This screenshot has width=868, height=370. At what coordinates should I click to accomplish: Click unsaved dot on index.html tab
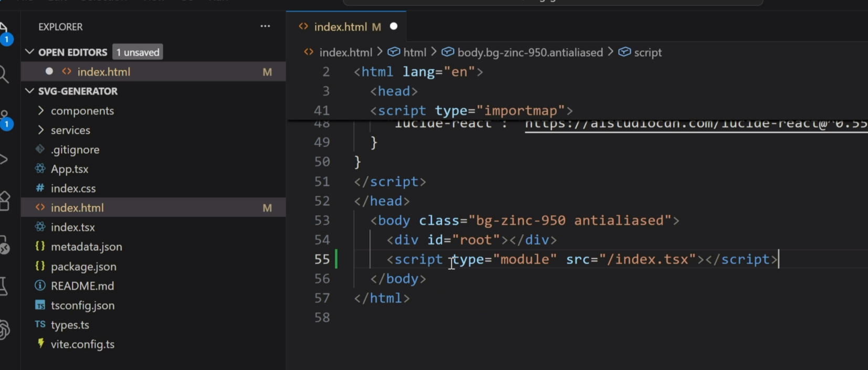click(x=394, y=26)
